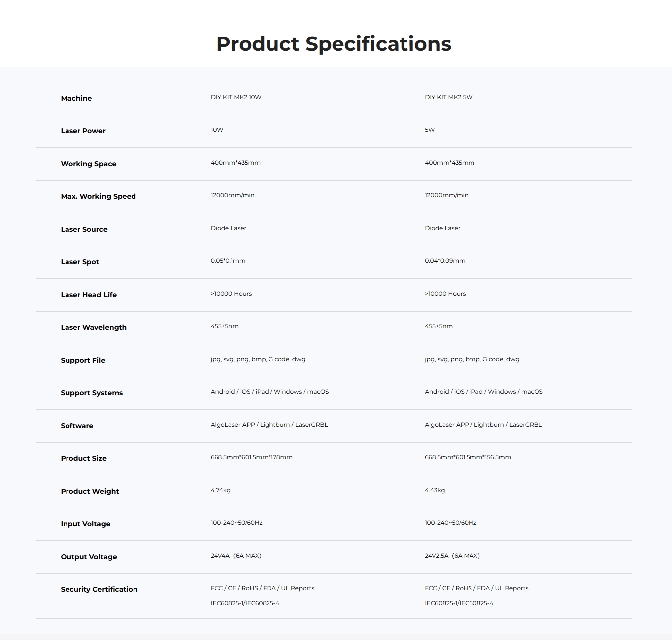
Task: Click the Laser Source row label
Action: coord(84,229)
